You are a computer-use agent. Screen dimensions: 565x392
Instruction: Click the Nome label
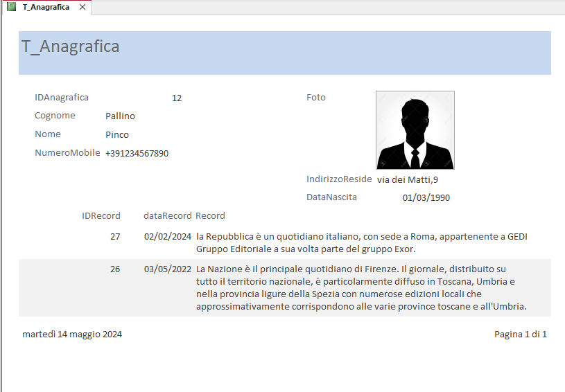pos(48,134)
